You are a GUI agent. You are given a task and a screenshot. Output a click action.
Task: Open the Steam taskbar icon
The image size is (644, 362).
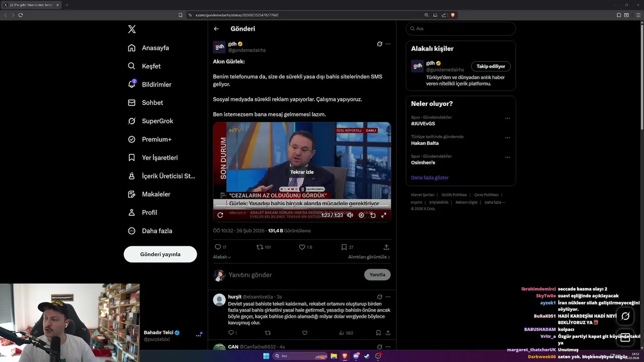(367, 356)
